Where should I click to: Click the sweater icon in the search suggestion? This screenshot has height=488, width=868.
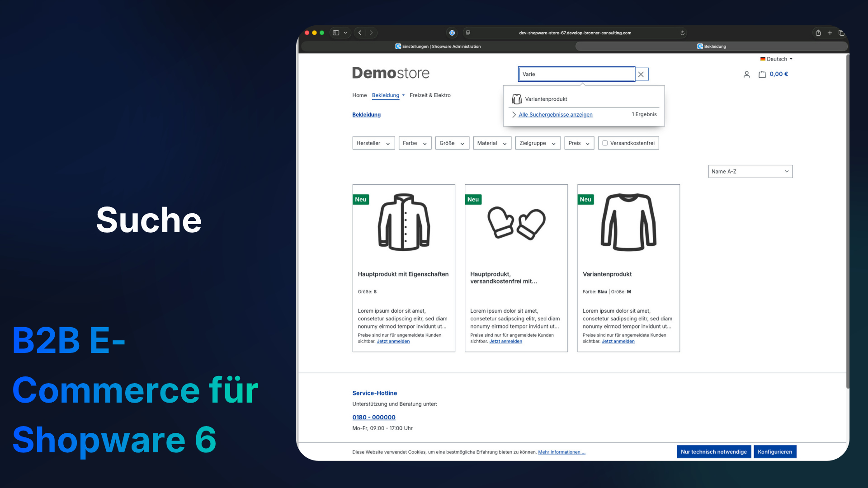(x=517, y=99)
